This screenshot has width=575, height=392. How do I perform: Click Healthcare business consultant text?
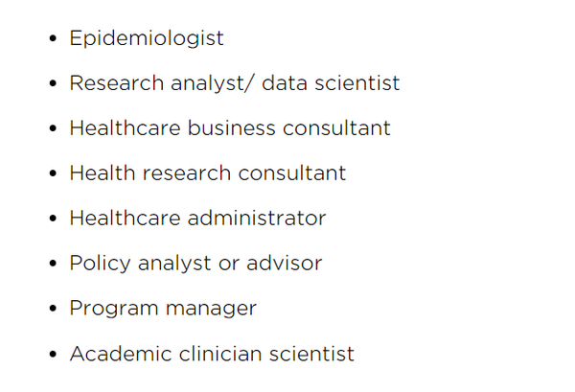(230, 128)
